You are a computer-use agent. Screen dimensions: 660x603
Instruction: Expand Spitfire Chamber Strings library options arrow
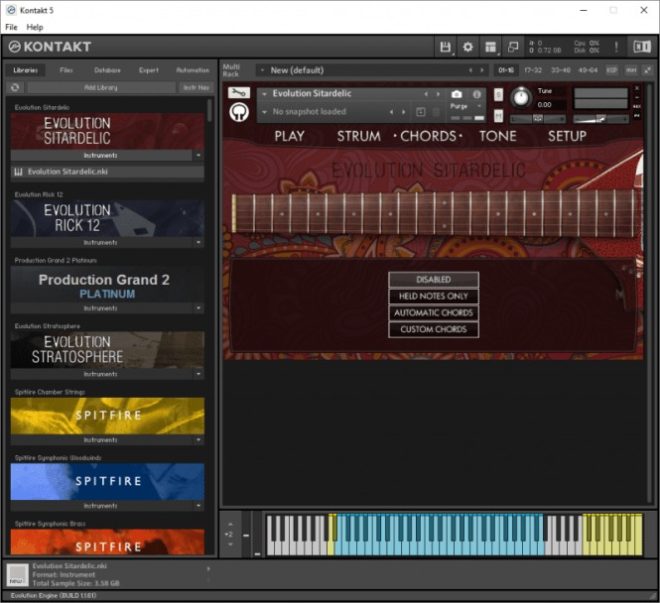coord(198,440)
